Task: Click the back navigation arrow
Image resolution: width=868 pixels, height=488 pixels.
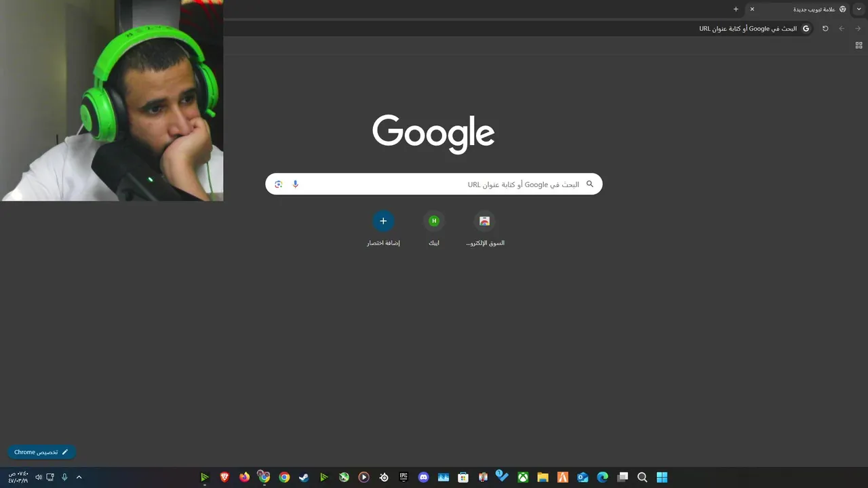Action: tap(842, 28)
